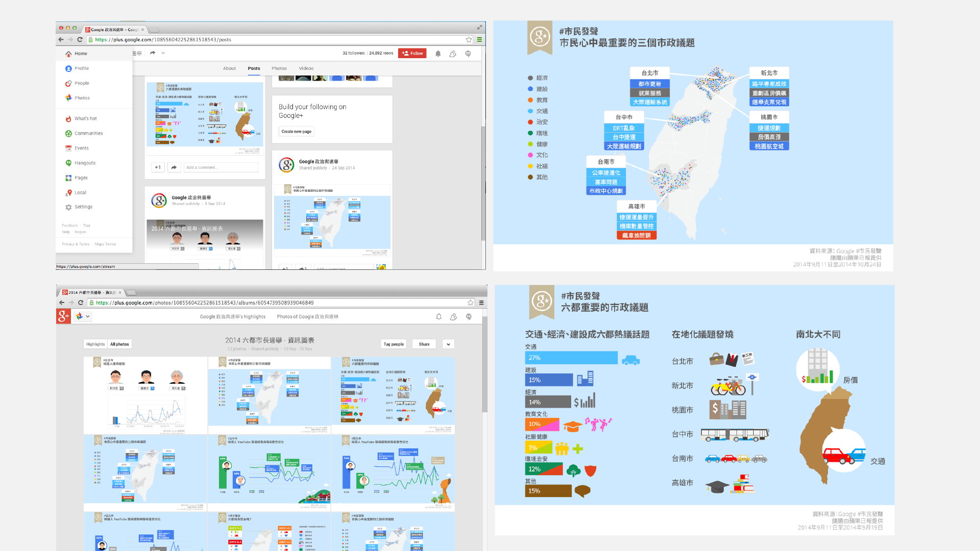The image size is (980, 551).
Task: Click the Hangouts icon in album window header
Action: click(469, 317)
